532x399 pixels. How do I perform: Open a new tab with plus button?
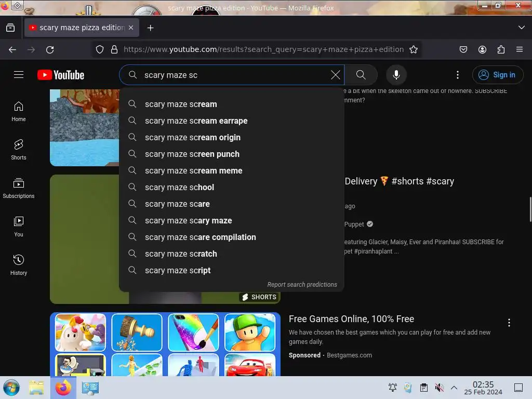pos(150,28)
